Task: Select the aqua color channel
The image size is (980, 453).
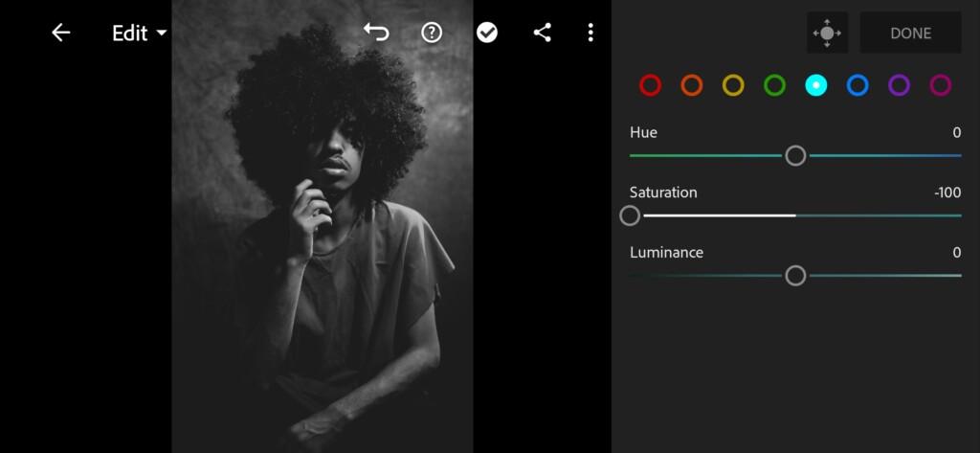Action: 816,85
